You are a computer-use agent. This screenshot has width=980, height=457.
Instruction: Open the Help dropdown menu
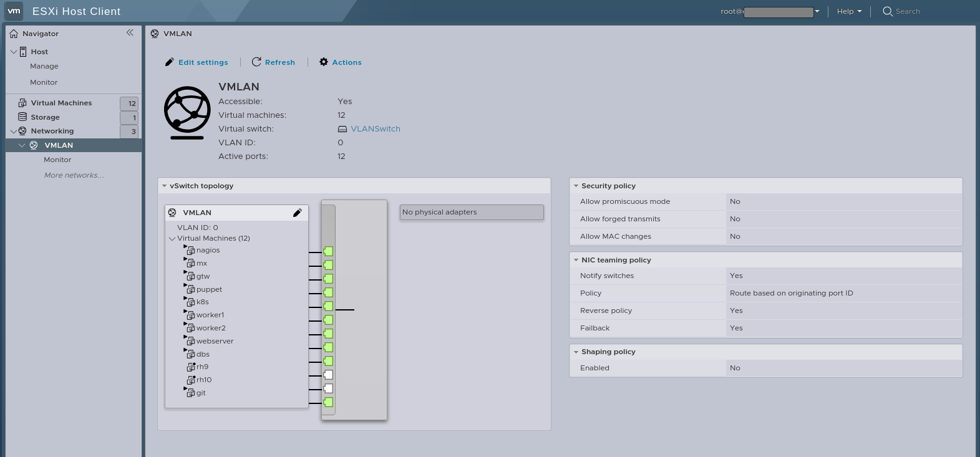pos(849,11)
